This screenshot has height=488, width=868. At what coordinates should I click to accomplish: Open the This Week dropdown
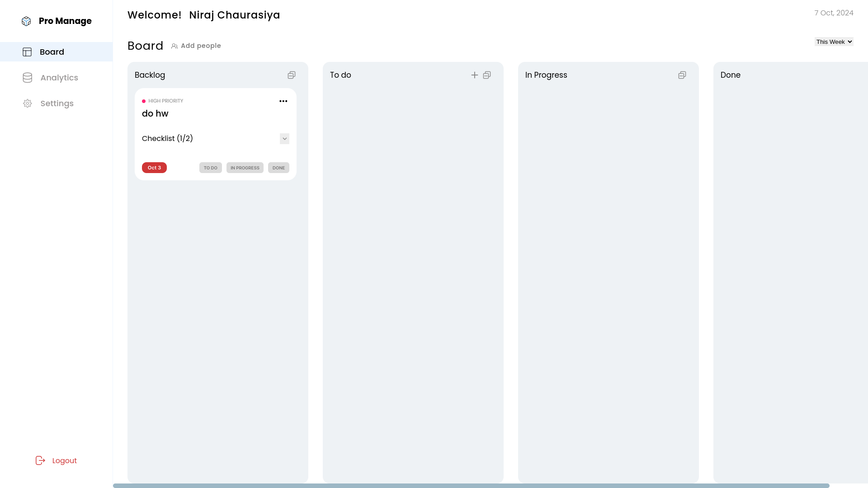tap(834, 41)
